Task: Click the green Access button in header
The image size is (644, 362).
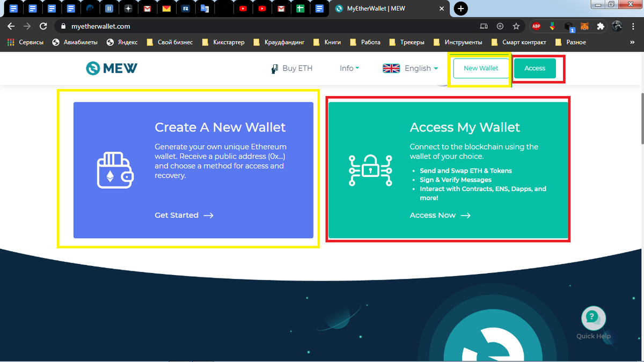Action: click(535, 68)
